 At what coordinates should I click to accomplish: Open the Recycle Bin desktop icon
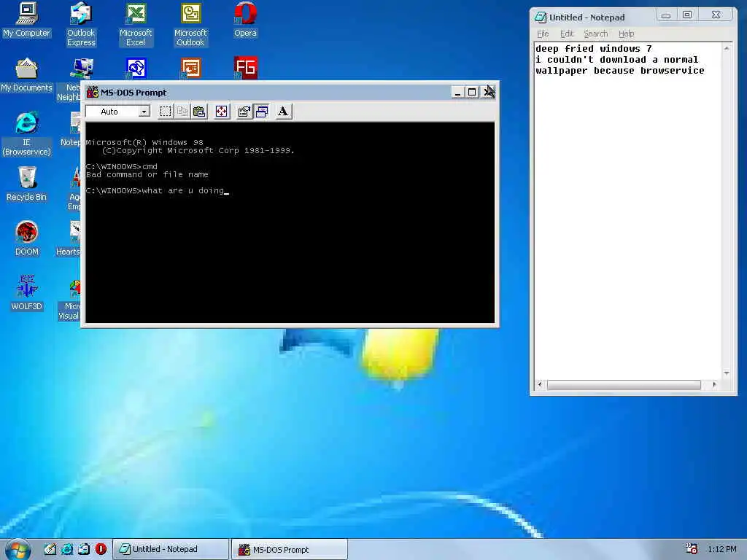(x=26, y=184)
